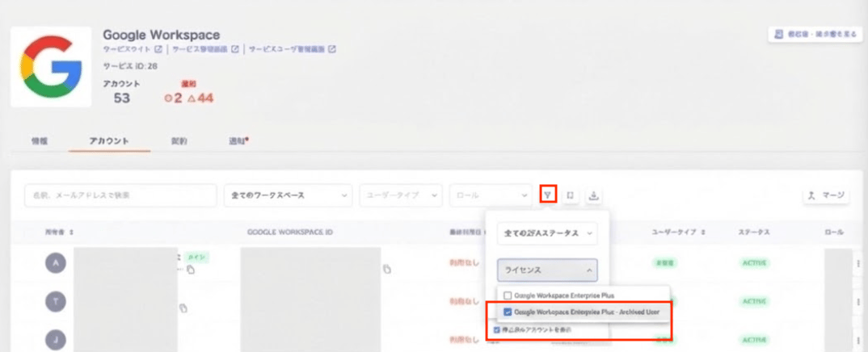Screen dimensions: 868x352
Task: Open the 契約 tab
Action: (x=179, y=141)
